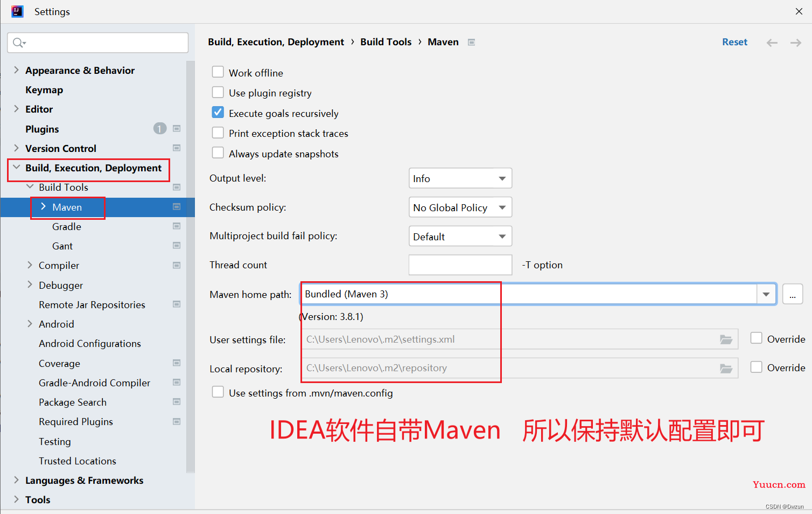
Task: Expand the Tools tree node
Action: pos(16,499)
